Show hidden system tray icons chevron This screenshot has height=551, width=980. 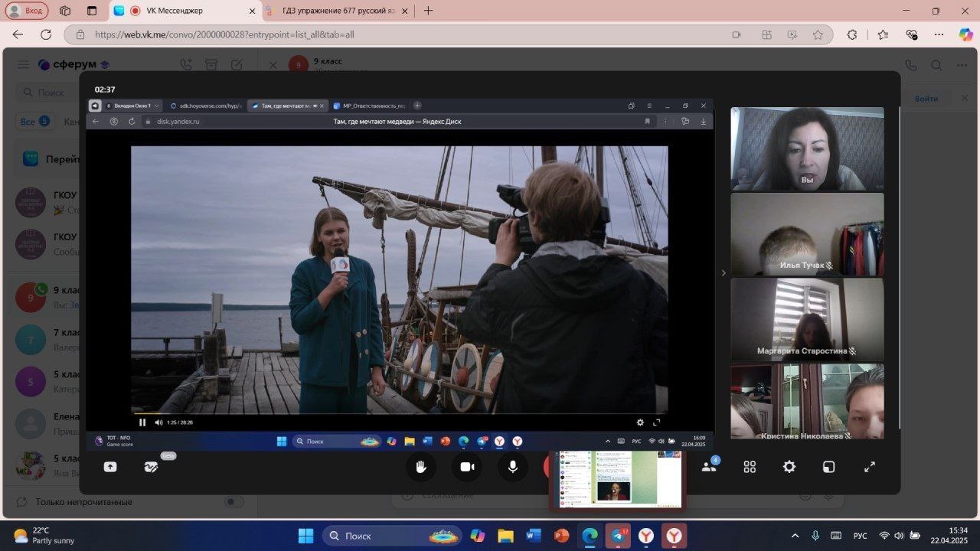(x=795, y=536)
